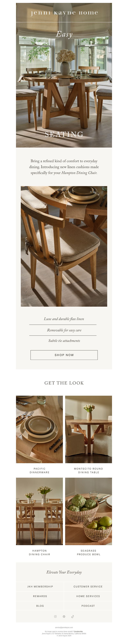Viewport: 128px width, 644px height.
Task: Open the Pacific Dinnerware product image
Action: [x=39, y=429]
